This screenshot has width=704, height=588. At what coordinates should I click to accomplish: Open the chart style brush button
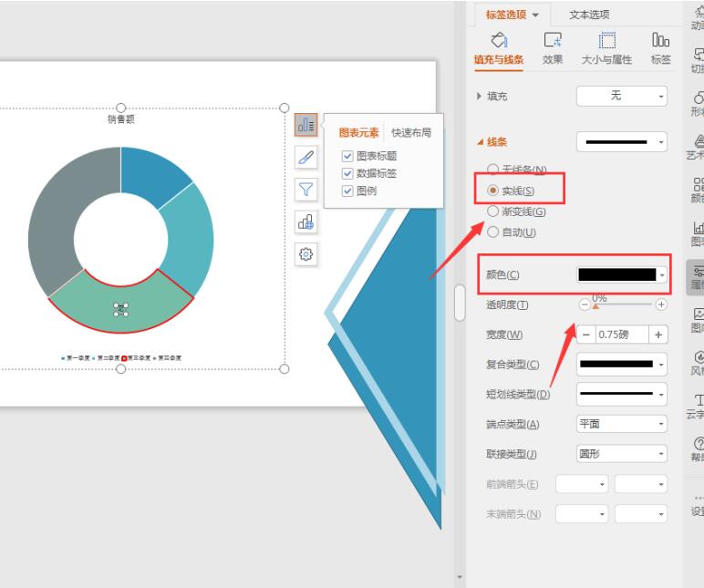(x=305, y=157)
